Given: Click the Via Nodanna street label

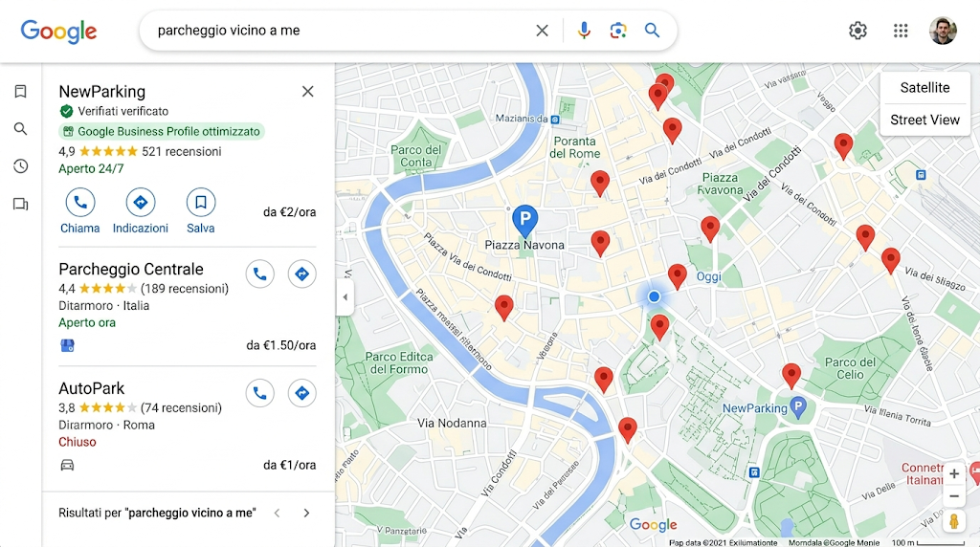Looking at the screenshot, I should tap(452, 424).
